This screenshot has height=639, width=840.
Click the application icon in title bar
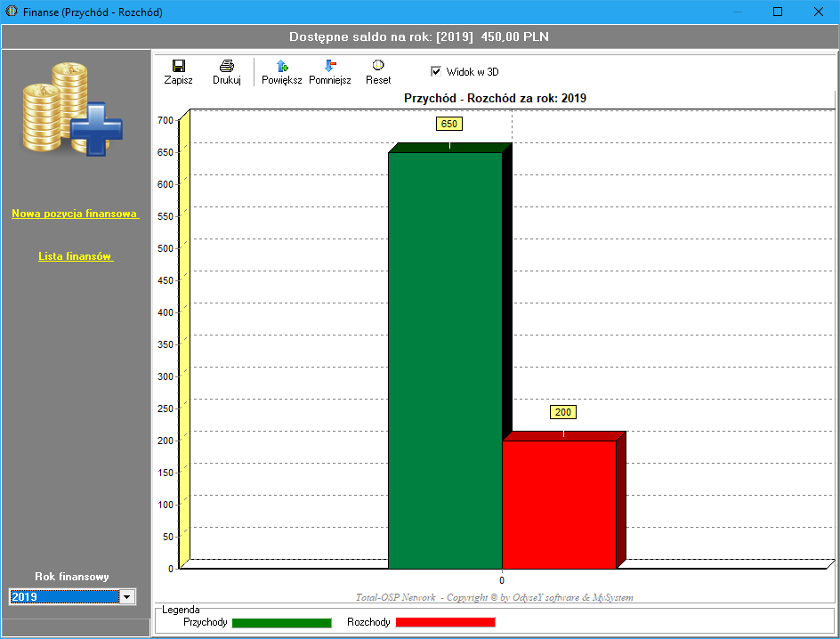tap(12, 12)
